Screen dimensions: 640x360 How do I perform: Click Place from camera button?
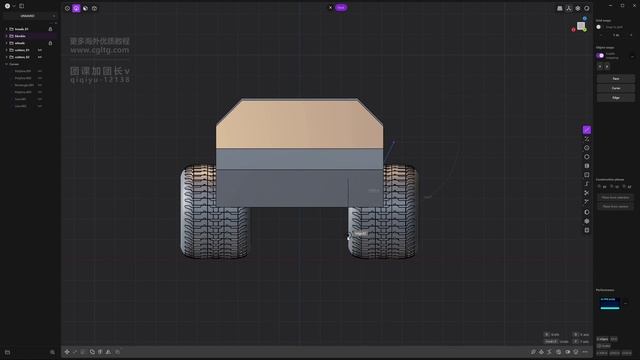[x=615, y=207]
